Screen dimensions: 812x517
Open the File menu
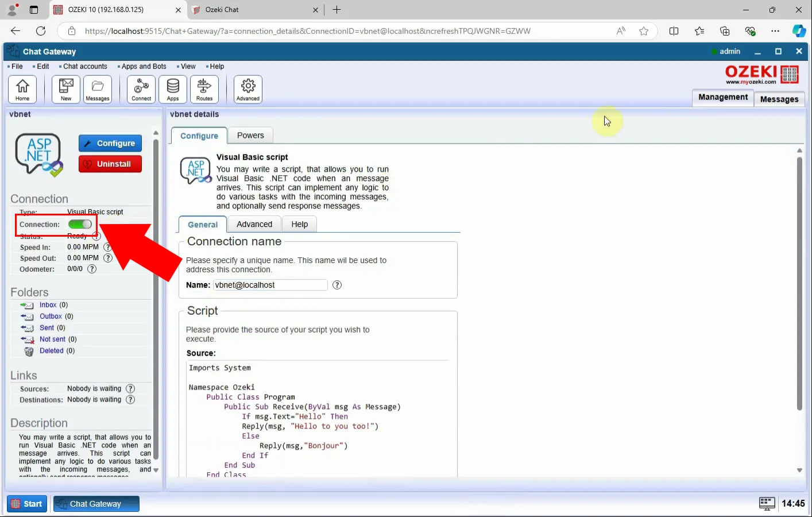pos(17,67)
